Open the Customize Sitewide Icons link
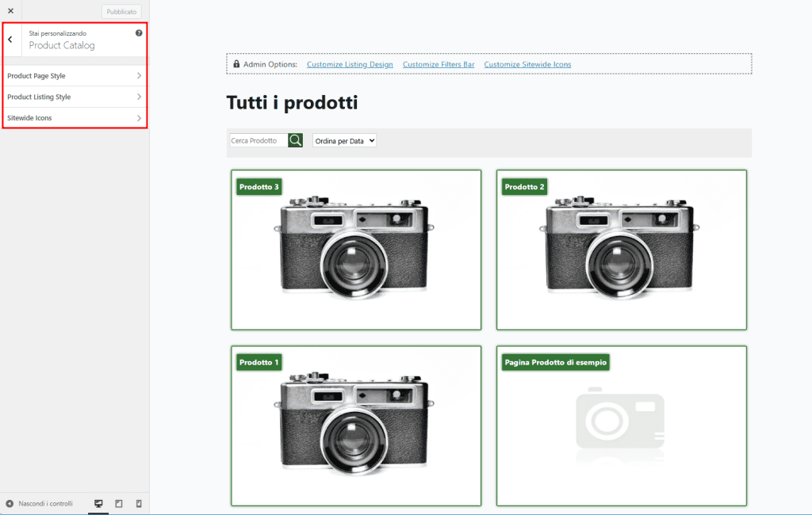Image resolution: width=812 pixels, height=515 pixels. point(527,64)
